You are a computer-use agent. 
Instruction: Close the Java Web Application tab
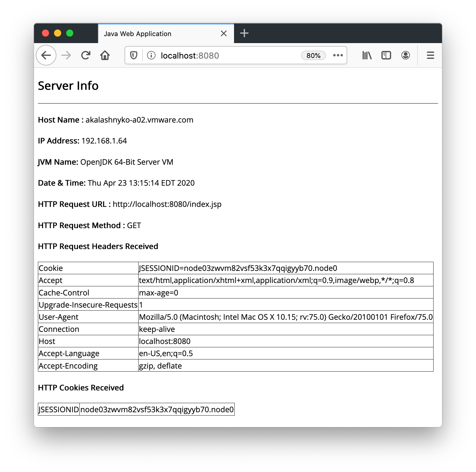pos(224,33)
